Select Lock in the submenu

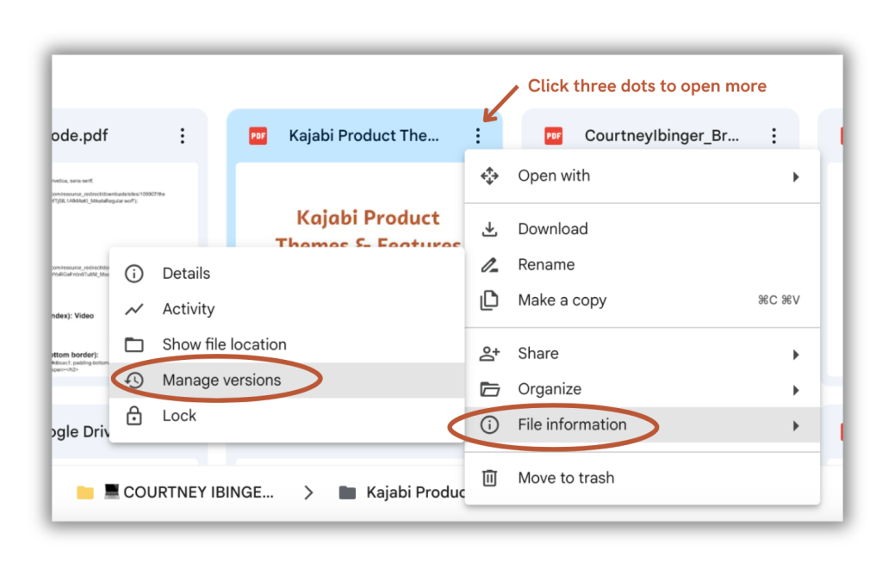pos(287,416)
